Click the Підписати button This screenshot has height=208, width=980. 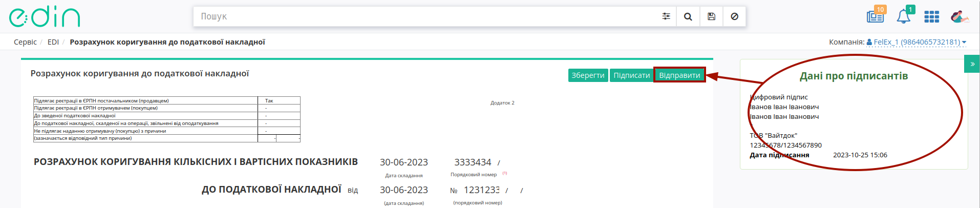[631, 75]
